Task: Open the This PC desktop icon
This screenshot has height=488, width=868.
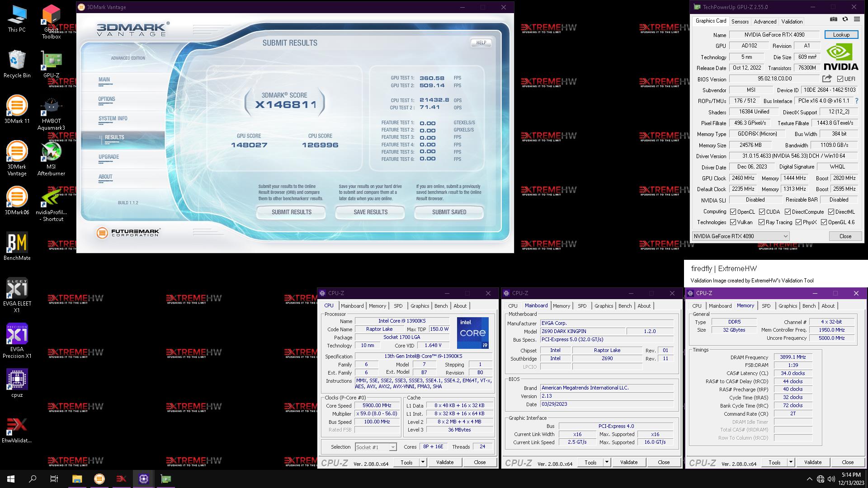Action: click(17, 19)
